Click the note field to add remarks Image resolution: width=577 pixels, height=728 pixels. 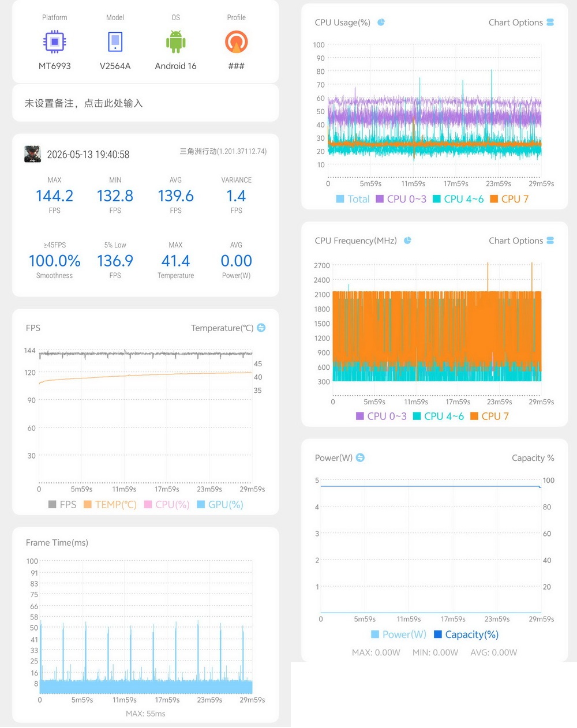click(x=145, y=103)
